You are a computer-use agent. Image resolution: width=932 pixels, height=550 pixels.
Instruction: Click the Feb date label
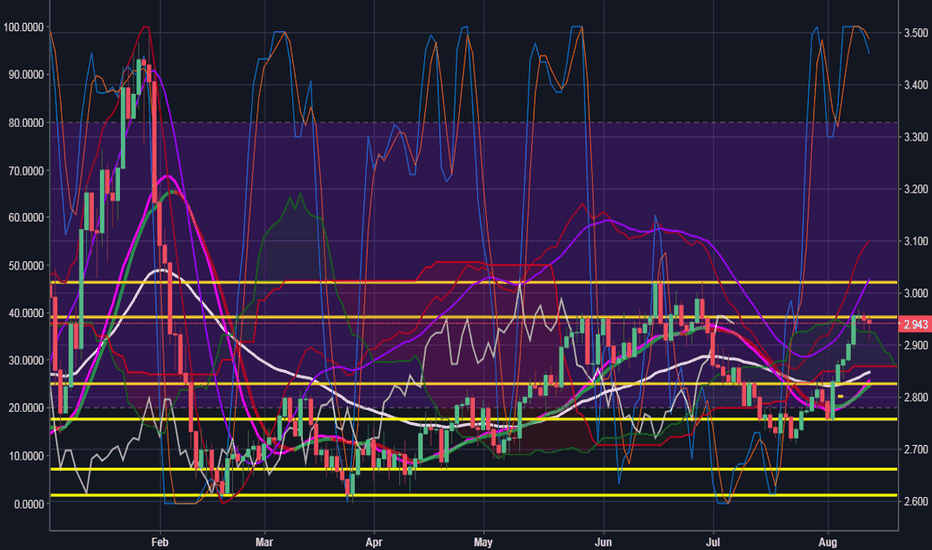tap(160, 542)
